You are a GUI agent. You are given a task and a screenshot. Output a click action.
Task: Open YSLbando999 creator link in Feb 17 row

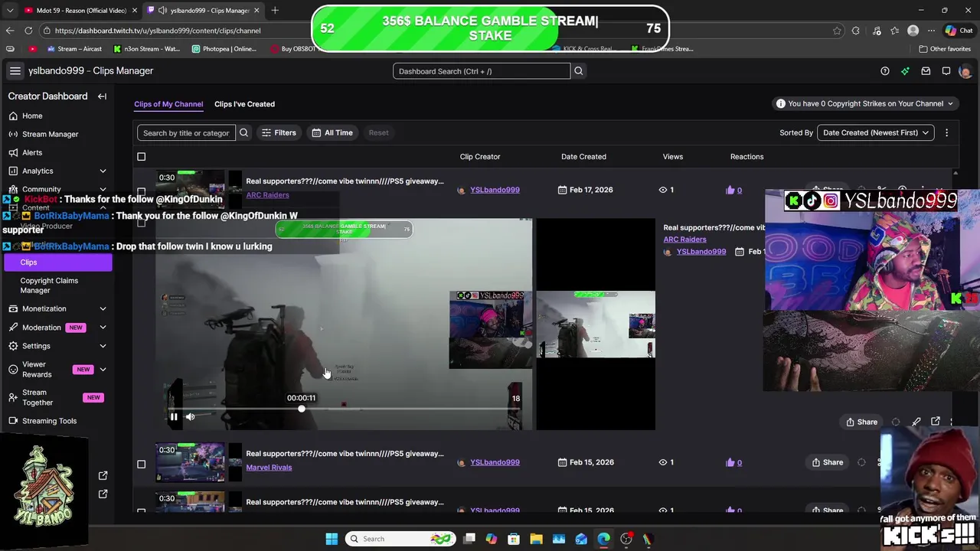(495, 190)
